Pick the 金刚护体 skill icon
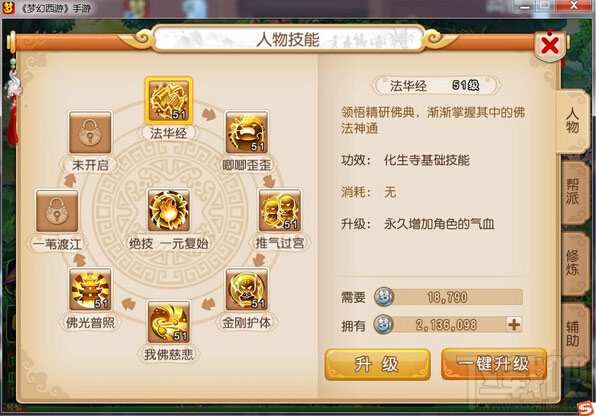Viewport: 596px width, 416px height. point(247,289)
